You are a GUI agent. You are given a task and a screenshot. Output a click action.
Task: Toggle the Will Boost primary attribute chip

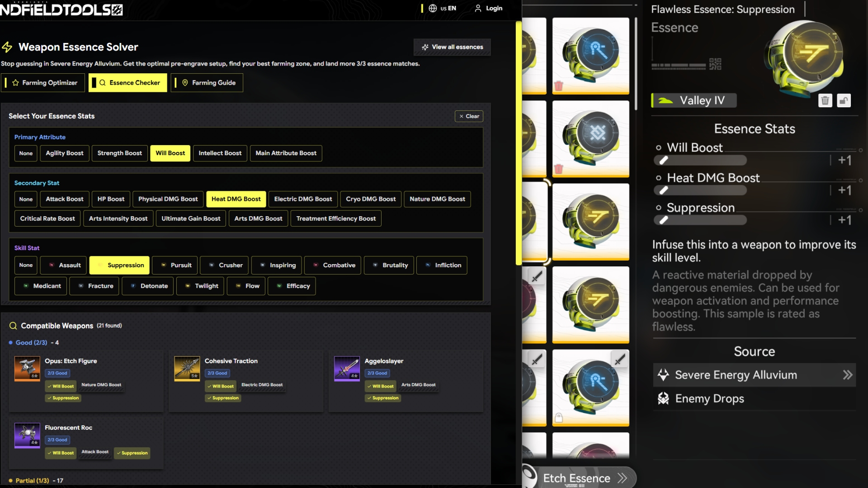click(170, 153)
